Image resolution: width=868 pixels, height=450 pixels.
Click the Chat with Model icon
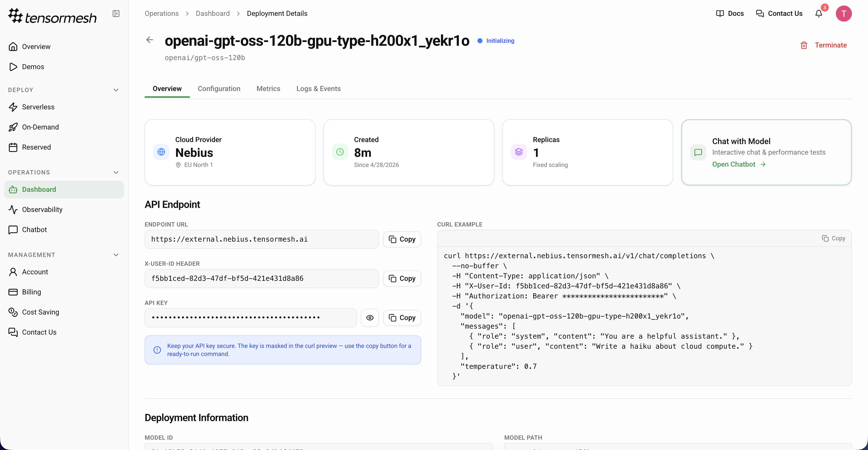(x=698, y=152)
